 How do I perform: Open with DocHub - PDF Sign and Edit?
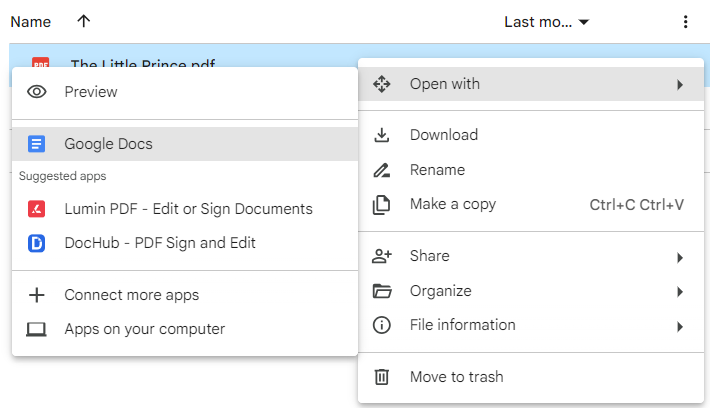tap(160, 243)
